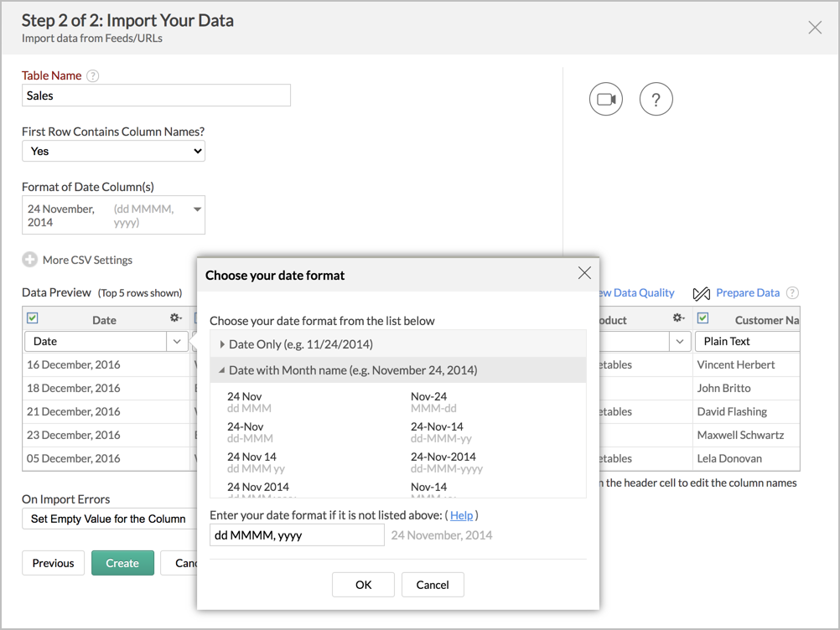840x630 pixels.
Task: Open the video tutorial camera icon
Action: pos(606,99)
